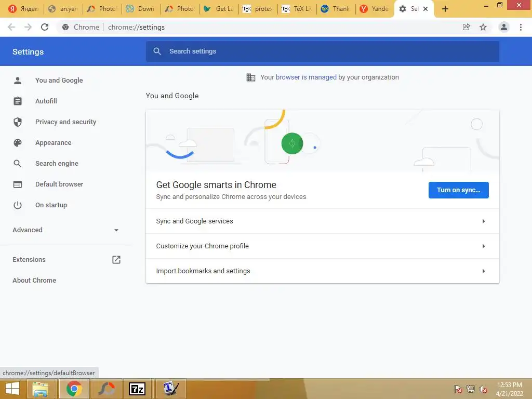The height and width of the screenshot is (399, 532).
Task: Click Turn on sync button
Action: pyautogui.click(x=458, y=190)
